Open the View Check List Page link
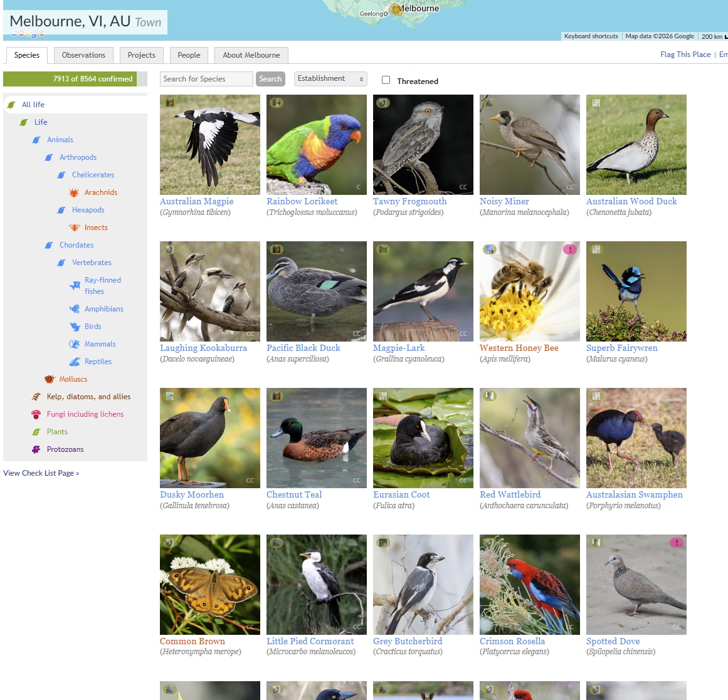The width and height of the screenshot is (728, 700). coord(41,473)
